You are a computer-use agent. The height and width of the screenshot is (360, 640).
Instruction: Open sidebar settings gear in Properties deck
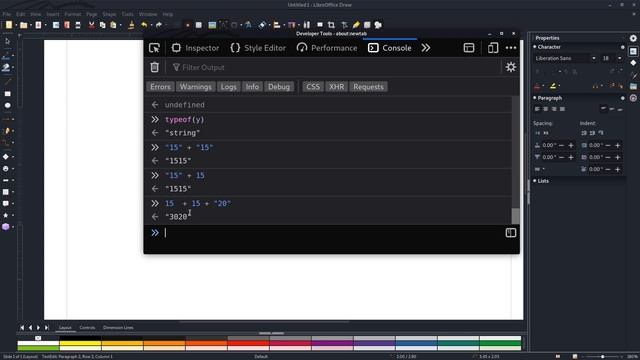point(633,38)
